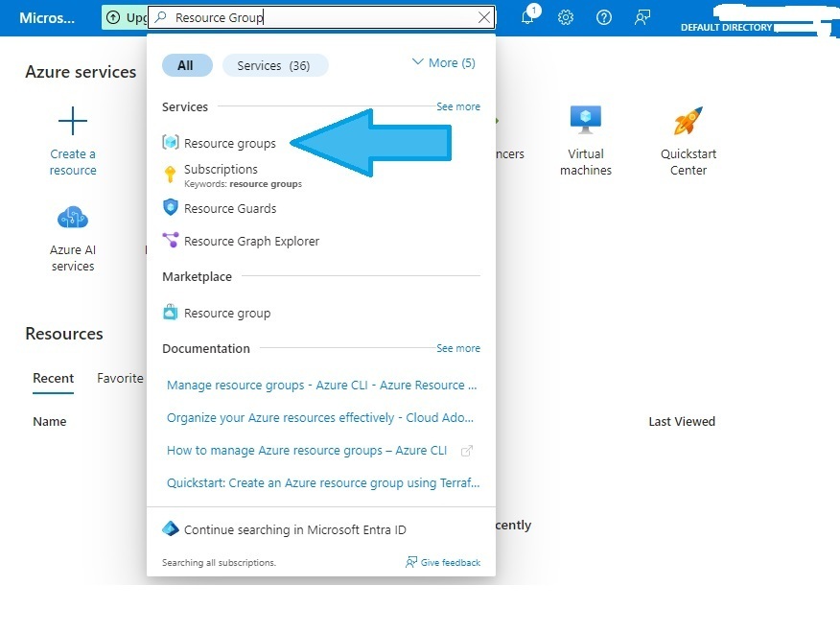Click the Name column header

click(x=50, y=422)
